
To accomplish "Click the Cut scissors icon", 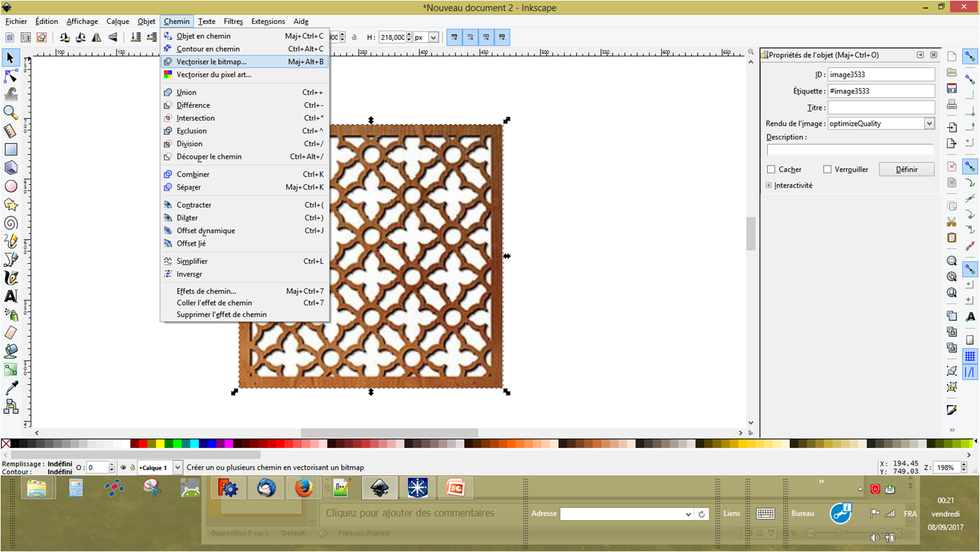I will (951, 221).
